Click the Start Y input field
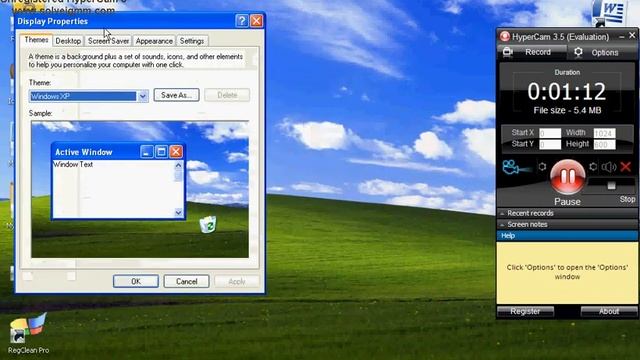This screenshot has width=640, height=360. (x=550, y=144)
